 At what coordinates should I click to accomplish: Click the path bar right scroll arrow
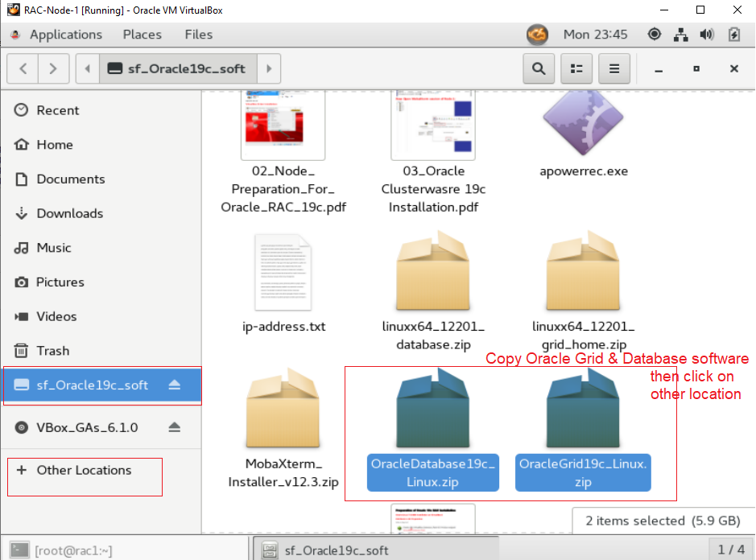point(269,68)
